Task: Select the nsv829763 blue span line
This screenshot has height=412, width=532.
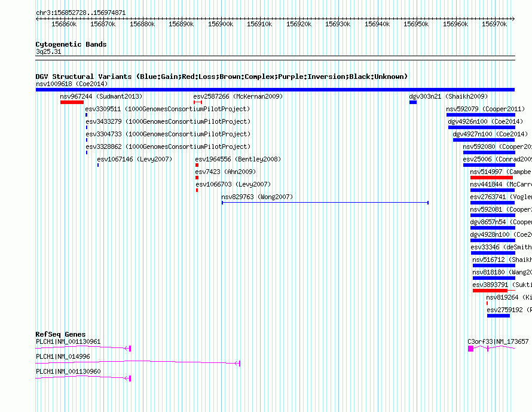Action: [x=325, y=203]
